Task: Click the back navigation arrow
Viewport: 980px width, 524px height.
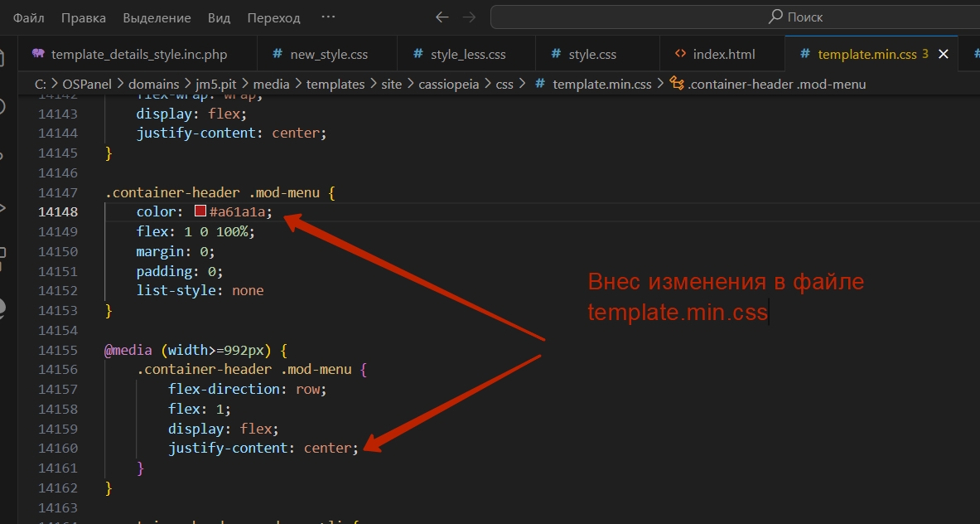Action: 442,17
